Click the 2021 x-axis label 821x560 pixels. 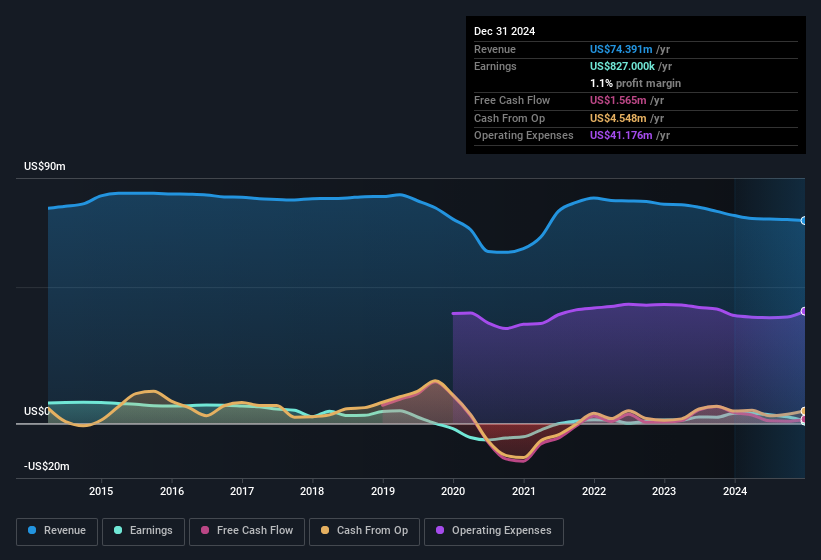(x=524, y=491)
